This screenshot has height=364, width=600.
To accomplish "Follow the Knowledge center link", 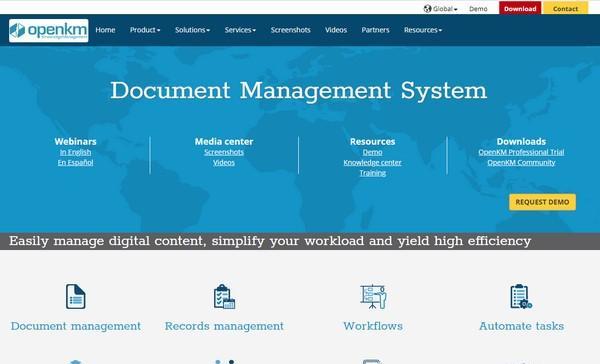I will click(x=372, y=162).
